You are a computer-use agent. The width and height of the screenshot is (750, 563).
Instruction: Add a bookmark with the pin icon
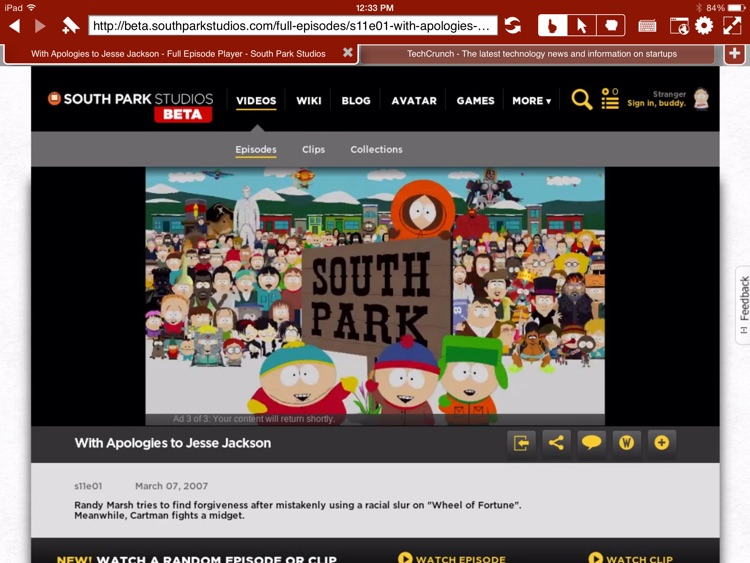point(70,25)
